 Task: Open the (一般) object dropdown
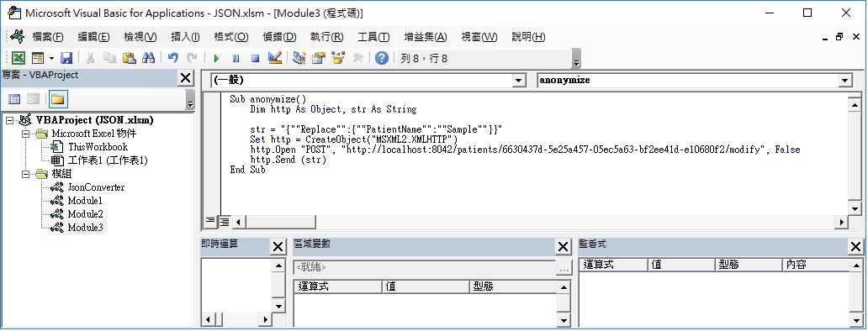coord(518,81)
